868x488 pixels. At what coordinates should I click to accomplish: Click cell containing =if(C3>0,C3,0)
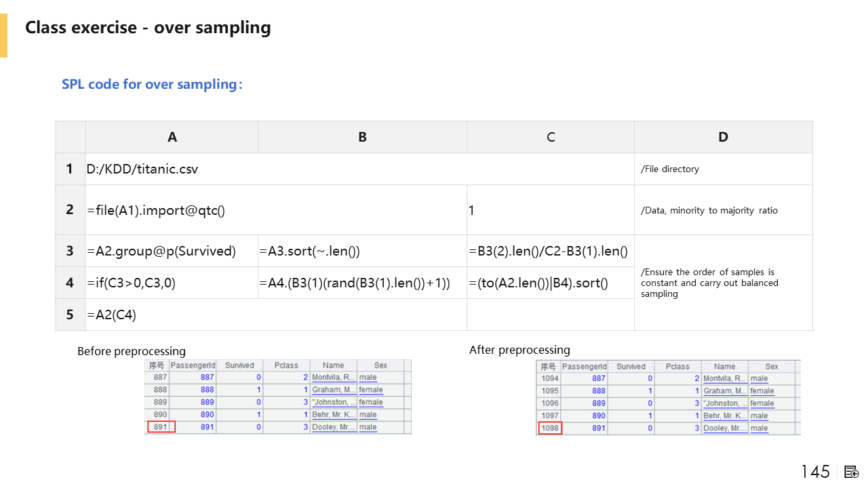pos(131,283)
